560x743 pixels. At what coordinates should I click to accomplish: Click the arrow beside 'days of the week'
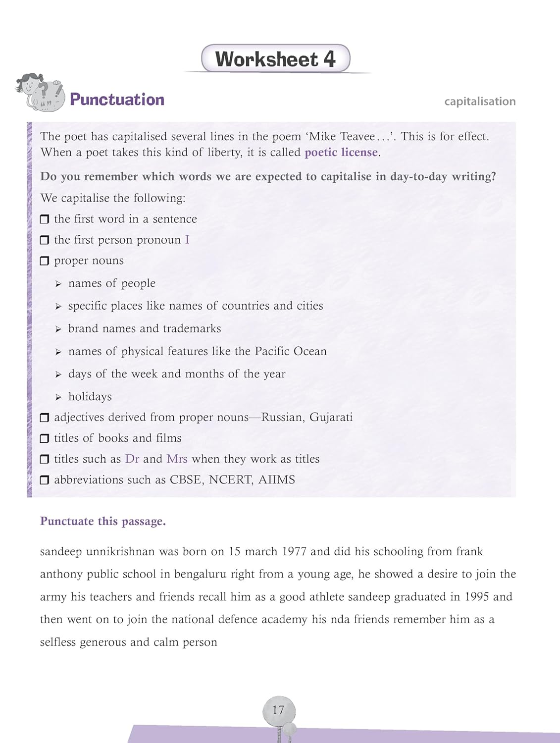pos(58,375)
